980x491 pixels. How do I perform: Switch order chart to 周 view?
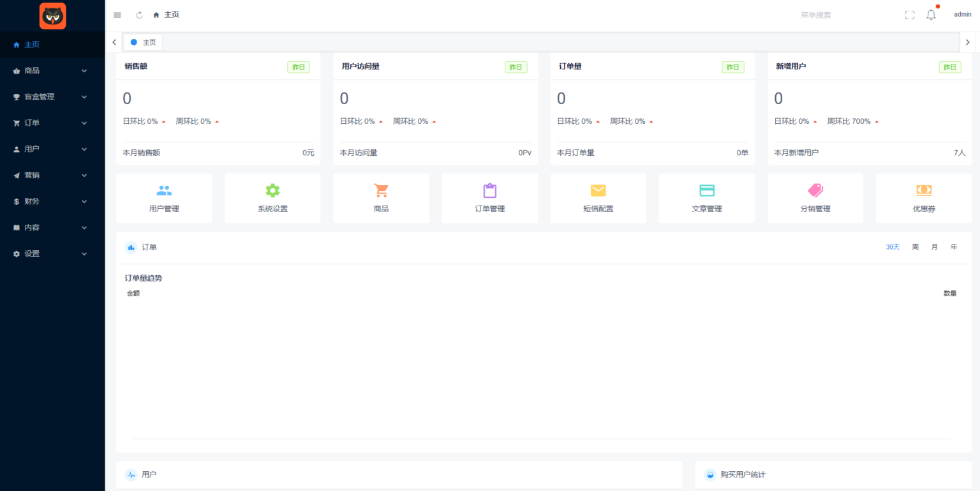click(915, 247)
